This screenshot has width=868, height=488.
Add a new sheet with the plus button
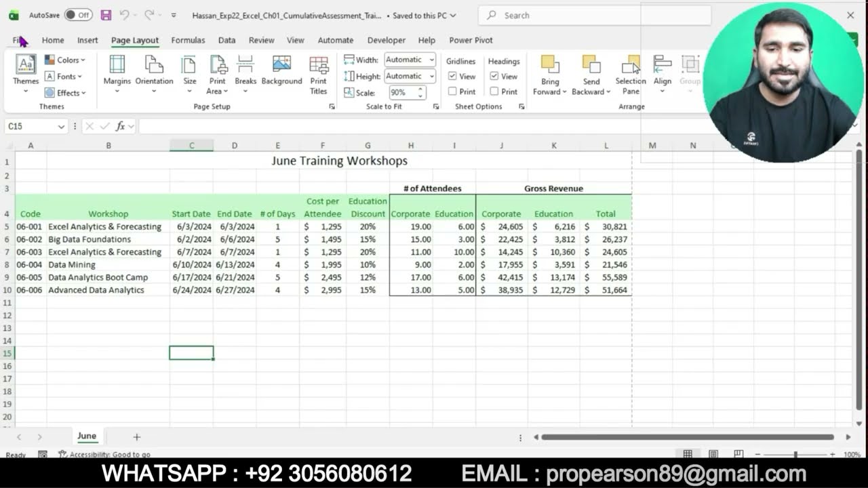click(136, 437)
